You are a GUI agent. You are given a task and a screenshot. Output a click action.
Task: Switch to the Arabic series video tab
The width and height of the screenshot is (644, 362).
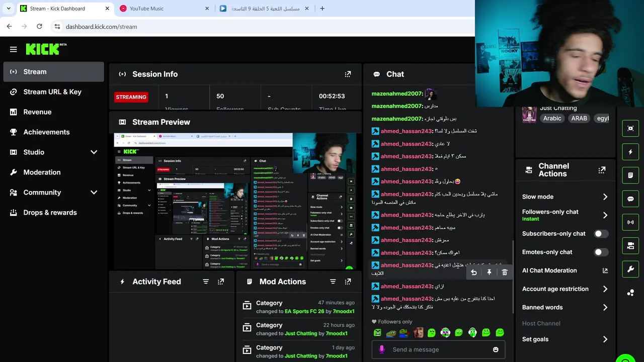click(x=265, y=9)
